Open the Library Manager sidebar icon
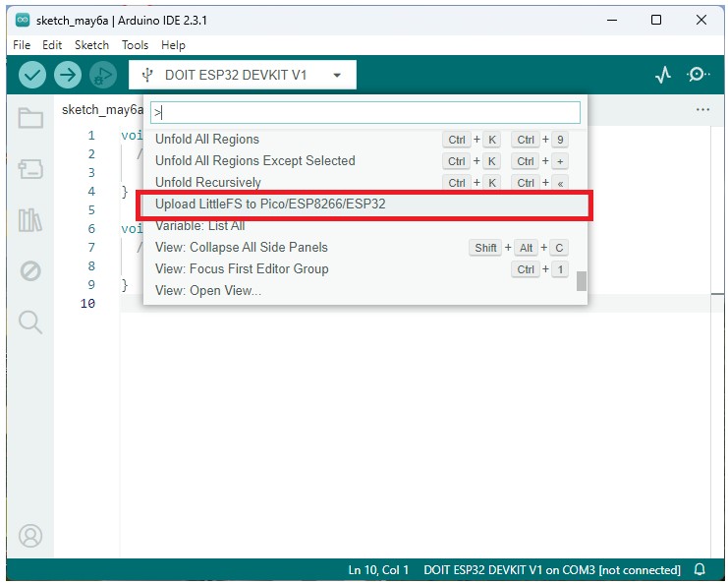Image resolution: width=728 pixels, height=584 pixels. coord(30,219)
